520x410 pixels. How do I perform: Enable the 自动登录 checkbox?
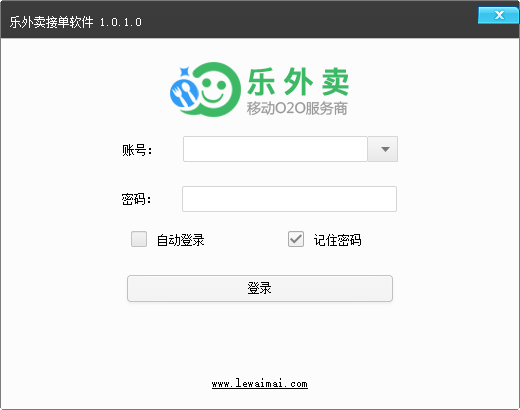coord(139,239)
